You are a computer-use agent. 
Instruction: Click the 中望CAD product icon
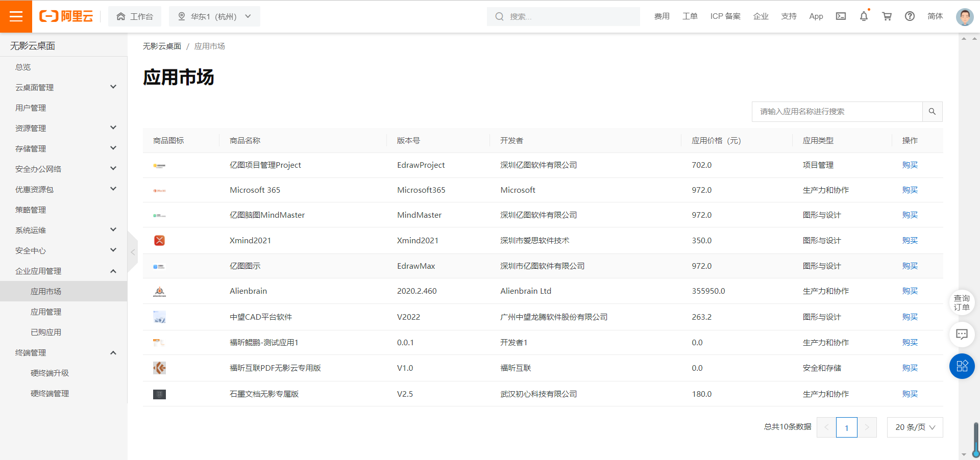coord(159,317)
